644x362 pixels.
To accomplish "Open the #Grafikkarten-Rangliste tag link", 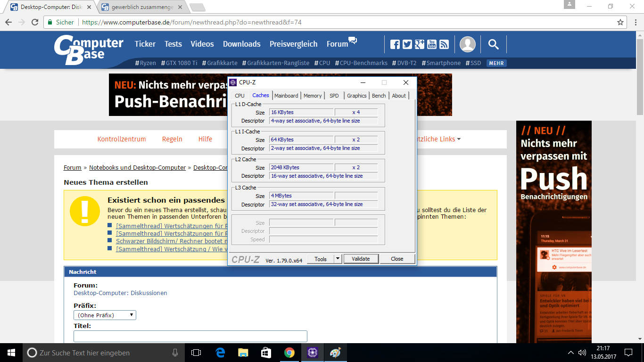I will click(x=276, y=63).
